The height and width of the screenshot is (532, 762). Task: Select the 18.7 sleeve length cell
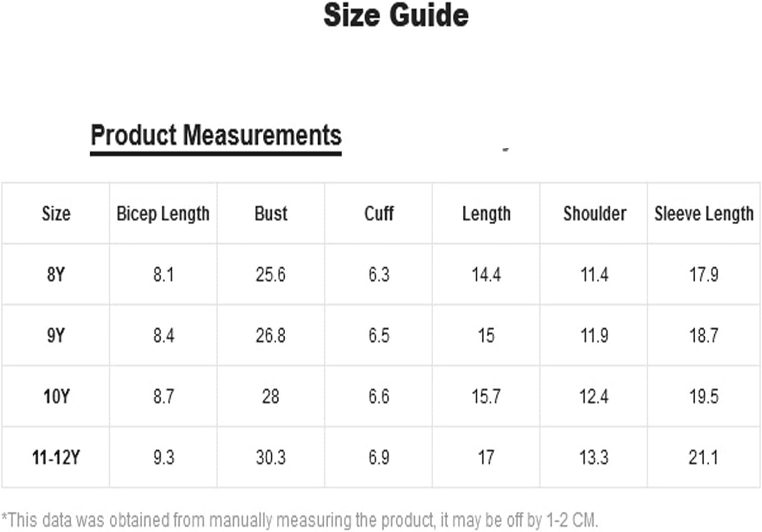tap(704, 335)
